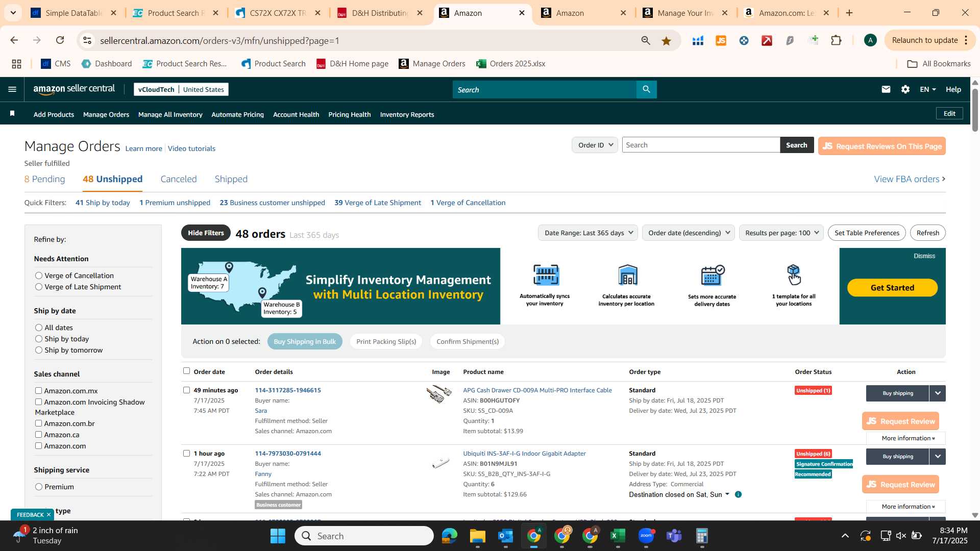Click Get Started on inventory banner
This screenshot has width=980, height=551.
tap(892, 288)
